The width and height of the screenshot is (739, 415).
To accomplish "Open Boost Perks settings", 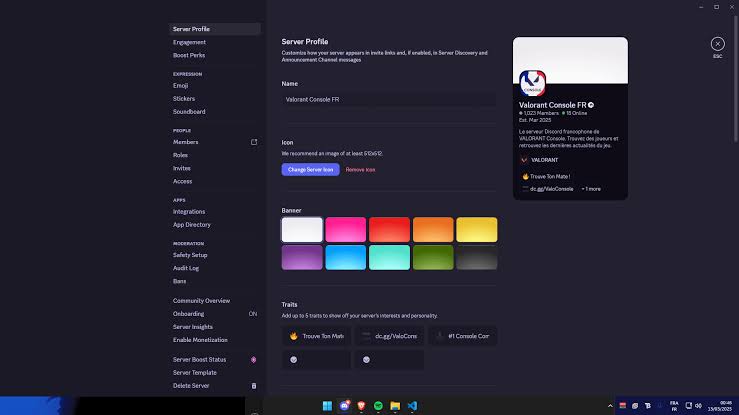I will [215, 55].
